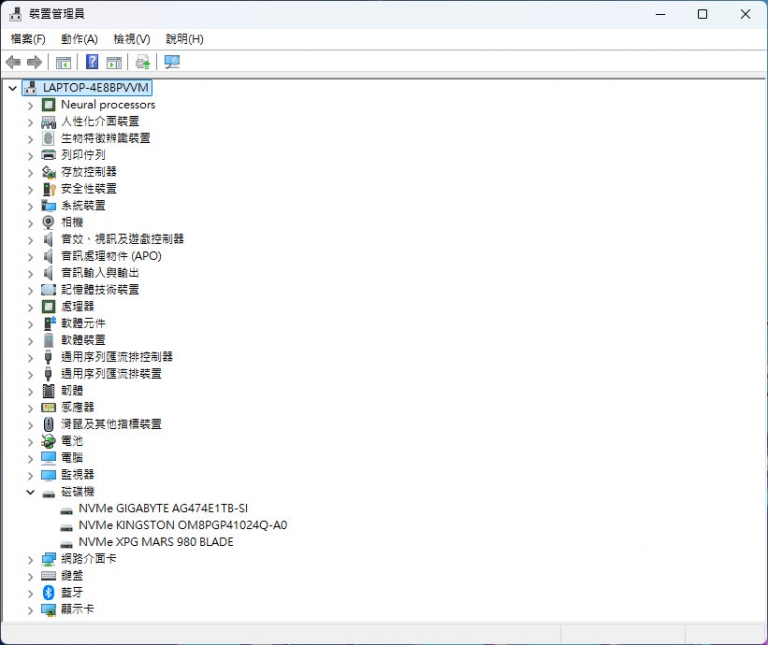768x645 pixels.
Task: Click the 安全性裝置 key icon
Action: [49, 189]
